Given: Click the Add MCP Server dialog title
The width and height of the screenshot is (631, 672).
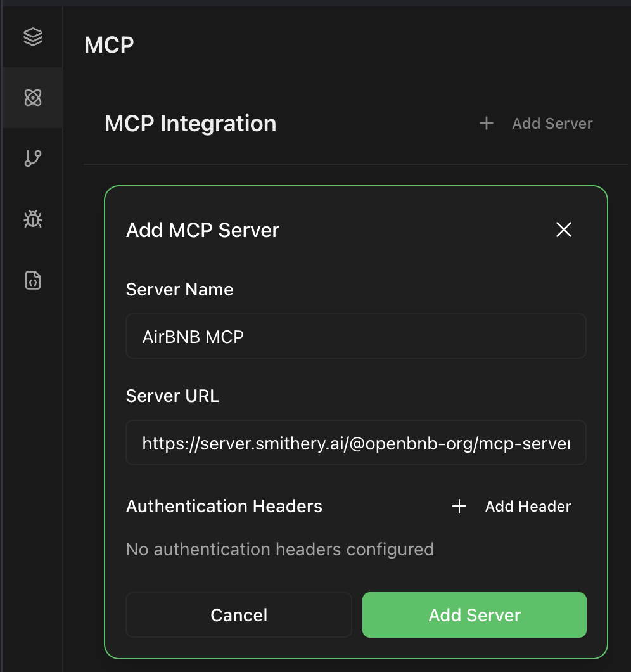Looking at the screenshot, I should pyautogui.click(x=203, y=229).
